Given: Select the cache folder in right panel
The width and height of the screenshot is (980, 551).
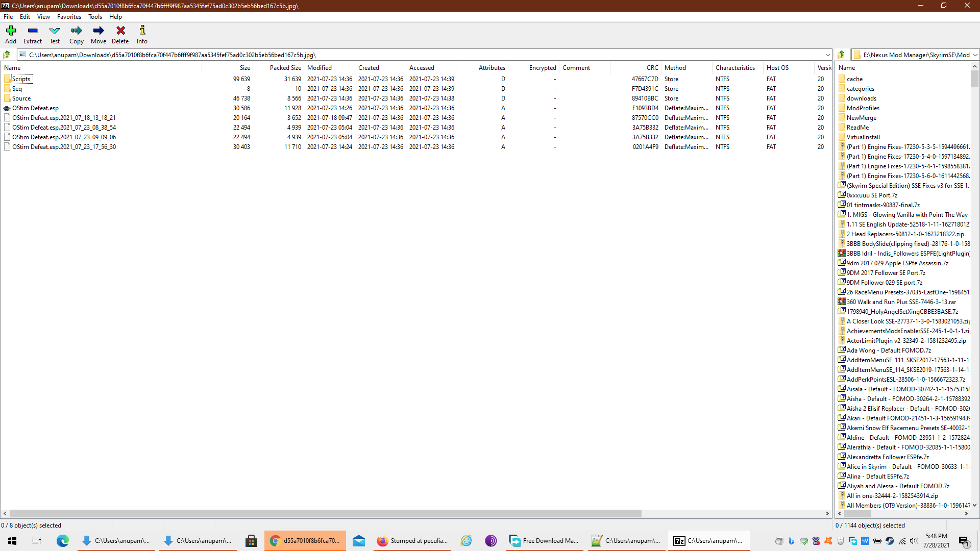Looking at the screenshot, I should pos(854,79).
